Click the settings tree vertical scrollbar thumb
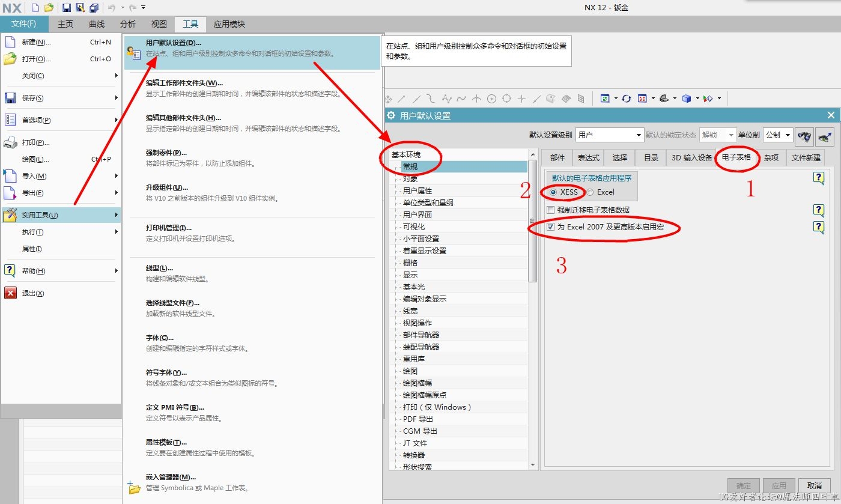Screen dimensions: 841x504 coord(532,220)
